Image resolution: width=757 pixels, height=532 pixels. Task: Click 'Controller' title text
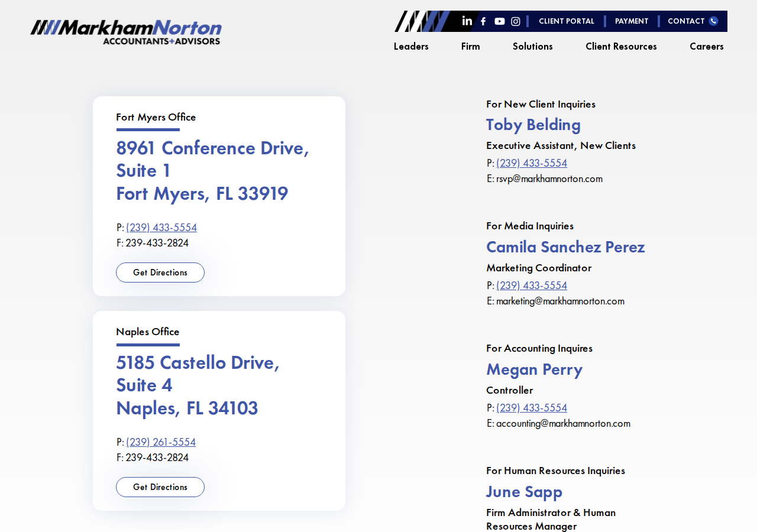pyautogui.click(x=510, y=390)
